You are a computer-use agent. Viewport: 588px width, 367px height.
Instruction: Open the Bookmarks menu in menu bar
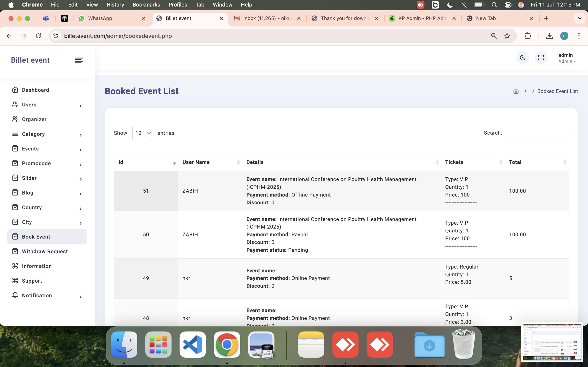pos(146,5)
